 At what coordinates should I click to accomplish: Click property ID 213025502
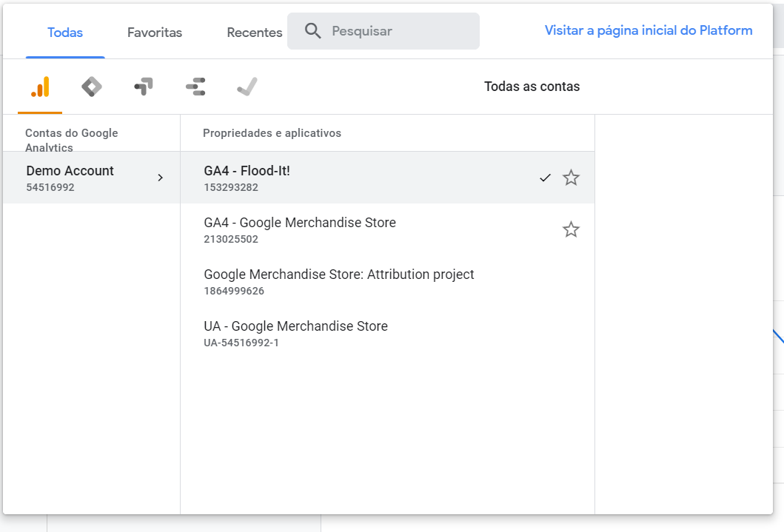231,239
